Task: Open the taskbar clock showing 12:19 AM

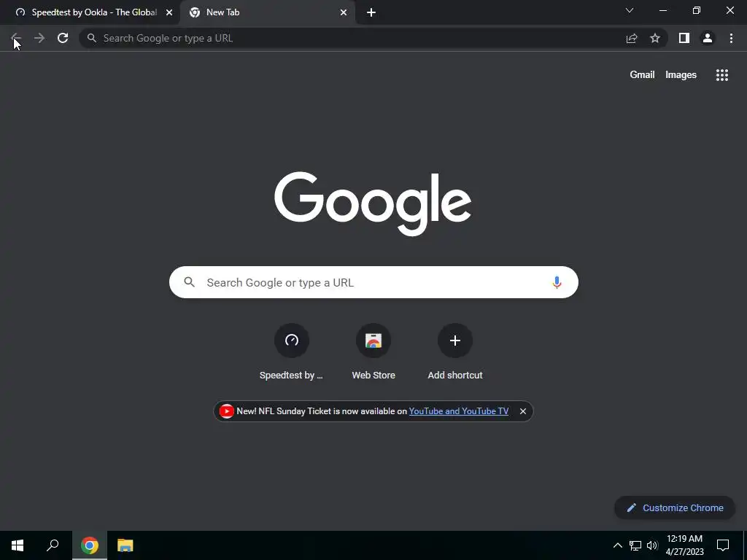Action: (x=684, y=545)
